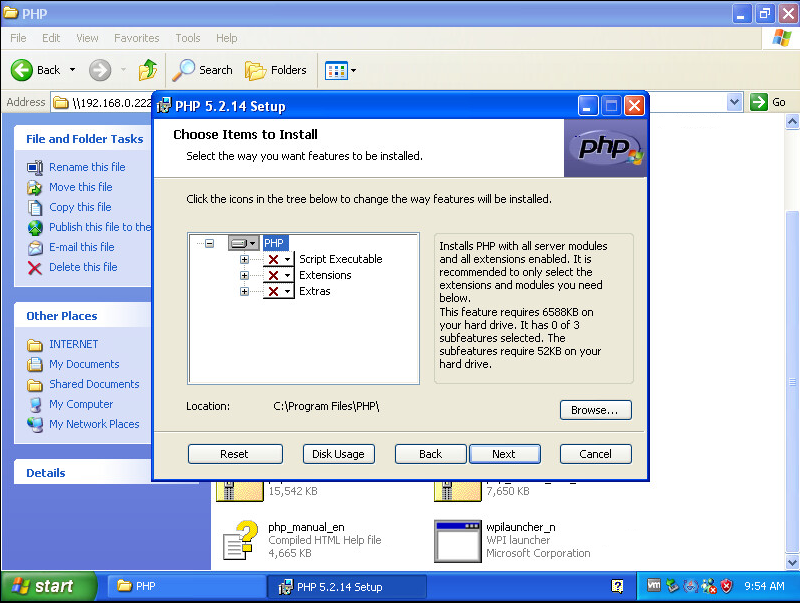This screenshot has width=800, height=603.
Task: Click the Cancel button in Setup dialog
Action: point(595,454)
